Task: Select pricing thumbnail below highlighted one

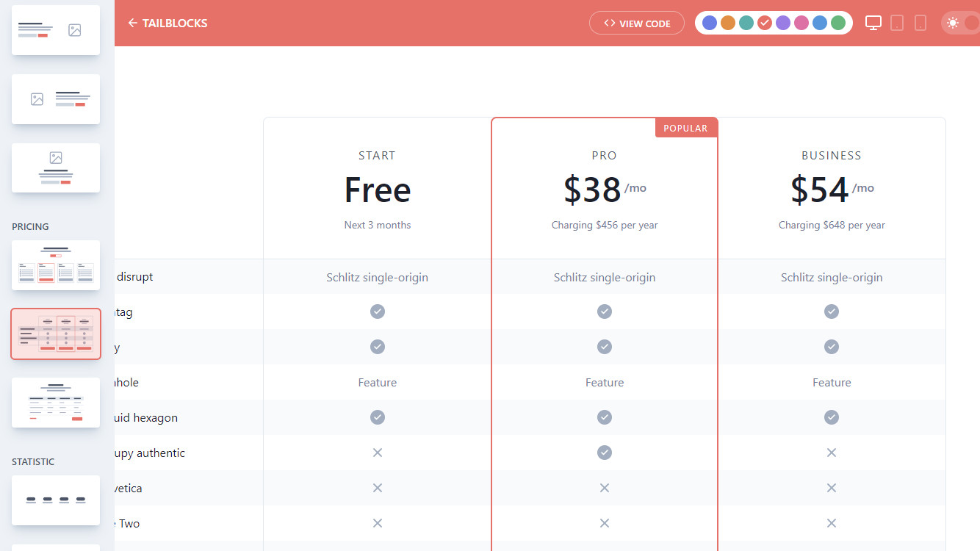Action: point(56,403)
